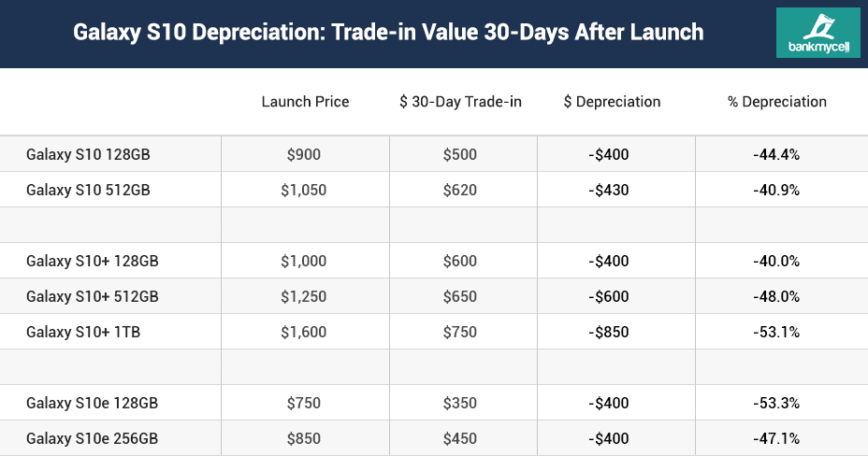The height and width of the screenshot is (456, 868).
Task: Select the Galaxy S10 512GB row label
Action: pos(88,190)
